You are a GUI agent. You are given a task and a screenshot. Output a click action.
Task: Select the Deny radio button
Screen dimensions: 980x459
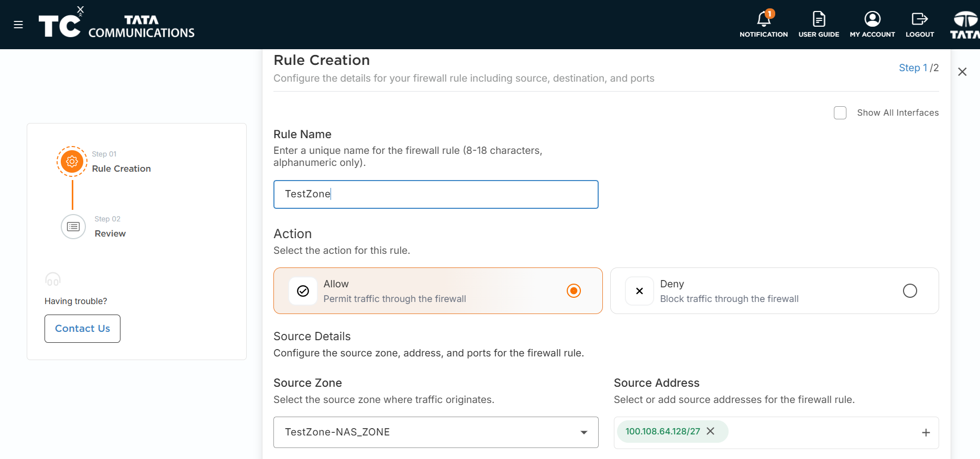(910, 290)
